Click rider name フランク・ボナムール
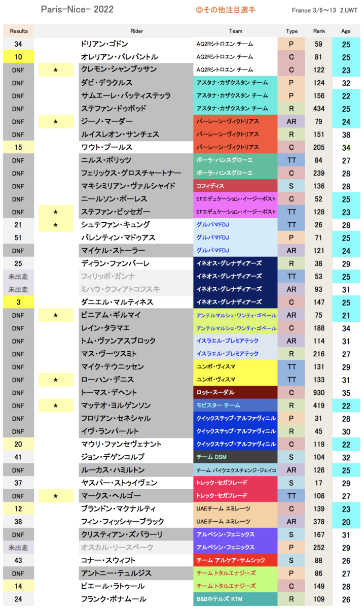Viewport: 364px width, 609px height. point(114,599)
